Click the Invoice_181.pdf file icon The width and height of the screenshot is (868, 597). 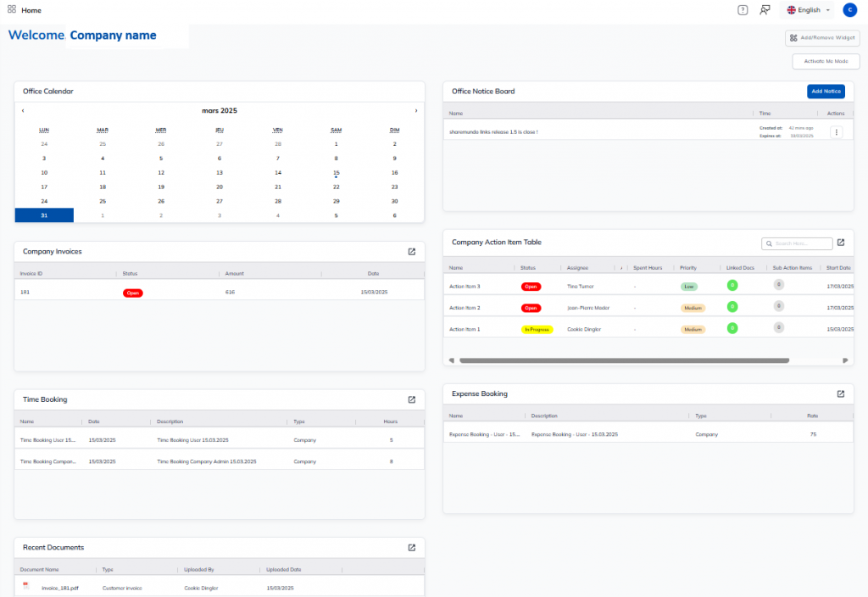click(x=26, y=587)
